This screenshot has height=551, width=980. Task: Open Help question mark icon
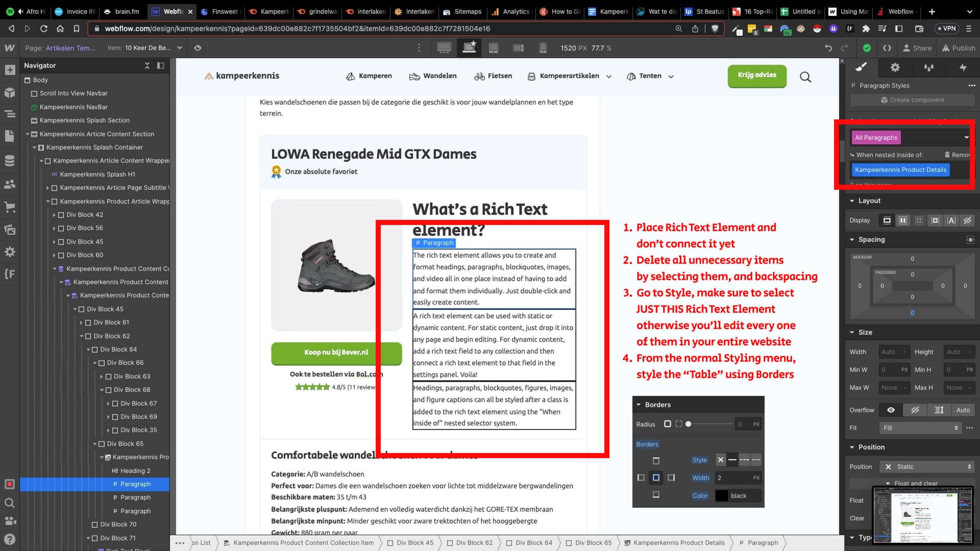(x=10, y=539)
